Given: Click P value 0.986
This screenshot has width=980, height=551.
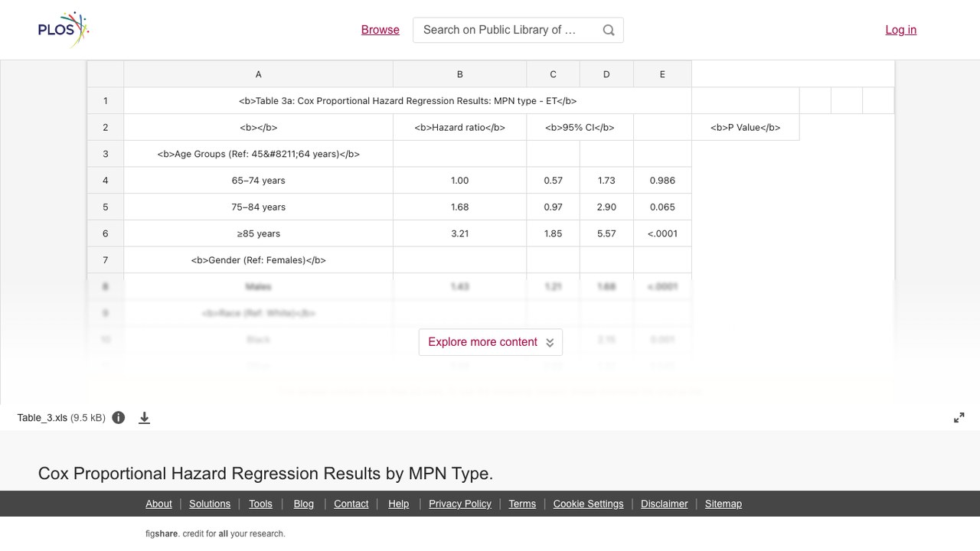Looking at the screenshot, I should tap(662, 181).
